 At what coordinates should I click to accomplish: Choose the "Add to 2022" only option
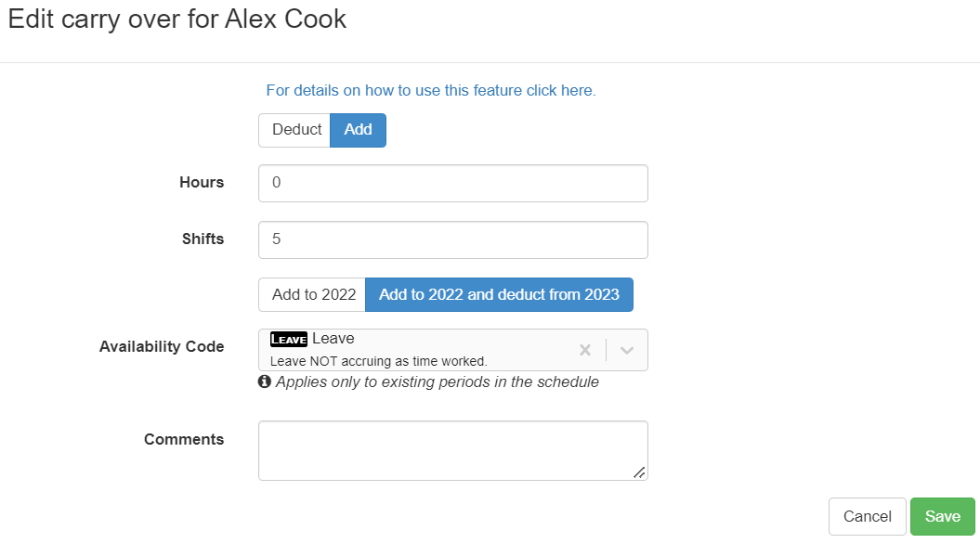coord(313,295)
